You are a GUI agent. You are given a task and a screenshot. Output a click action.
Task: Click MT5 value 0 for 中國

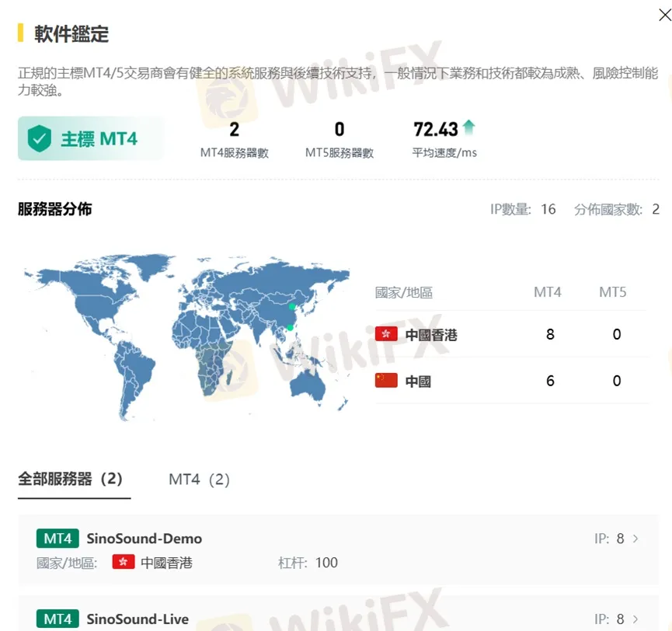617,381
